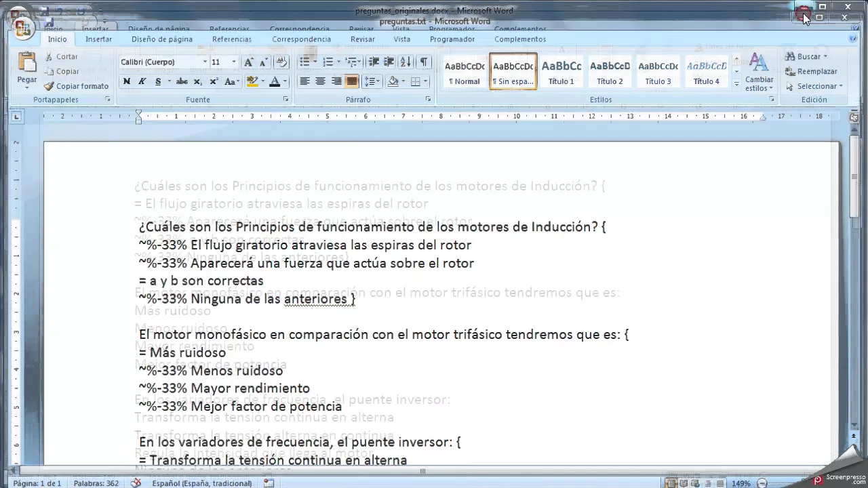Image resolution: width=868 pixels, height=488 pixels.
Task: Decrease paragraph indent
Action: coord(374,62)
